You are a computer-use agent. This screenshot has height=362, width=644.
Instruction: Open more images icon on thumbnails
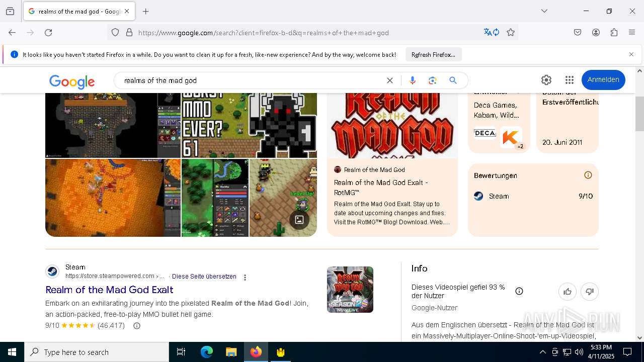299,219
